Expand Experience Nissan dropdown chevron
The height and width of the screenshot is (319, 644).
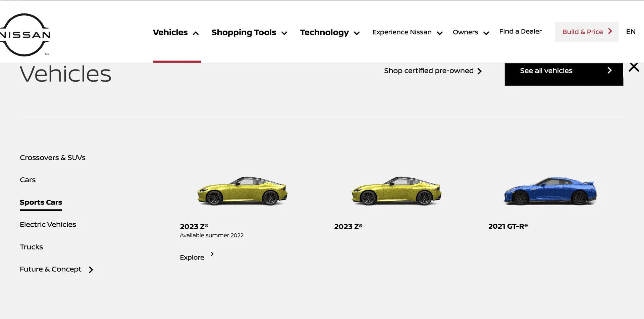(x=440, y=33)
